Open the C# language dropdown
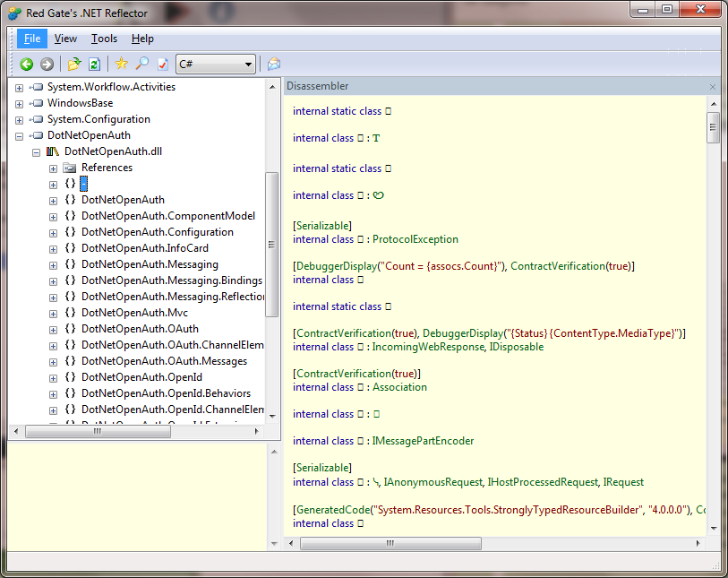 point(216,65)
